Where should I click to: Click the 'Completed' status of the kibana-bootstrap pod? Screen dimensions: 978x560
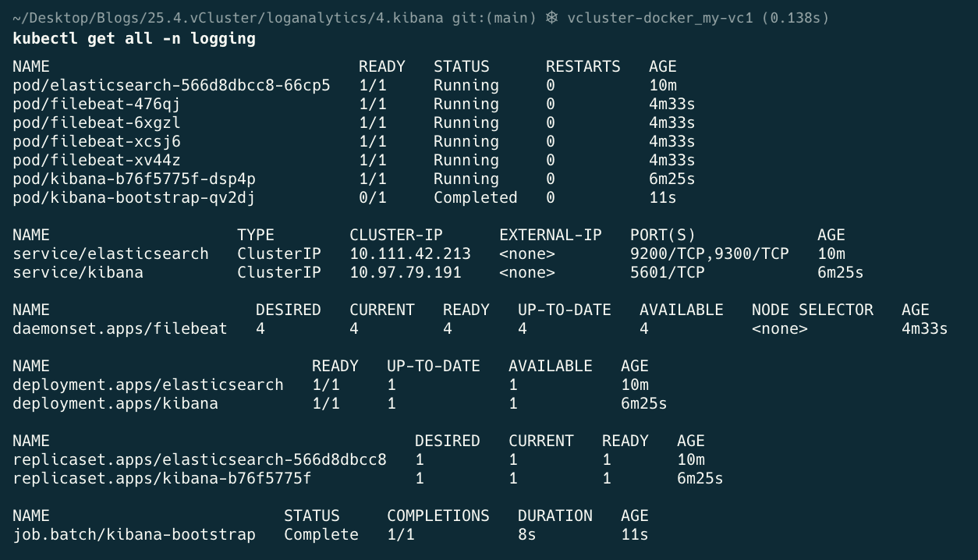pyautogui.click(x=476, y=197)
